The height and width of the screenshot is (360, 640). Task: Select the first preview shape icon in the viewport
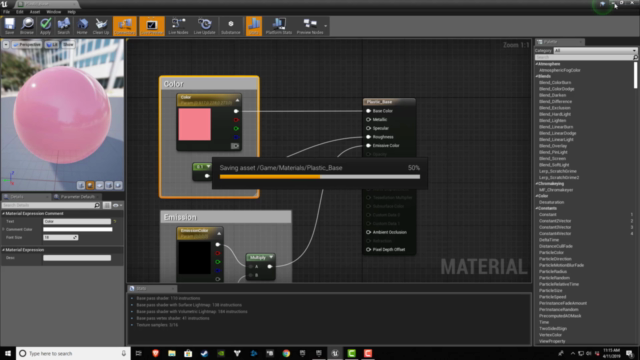81,185
